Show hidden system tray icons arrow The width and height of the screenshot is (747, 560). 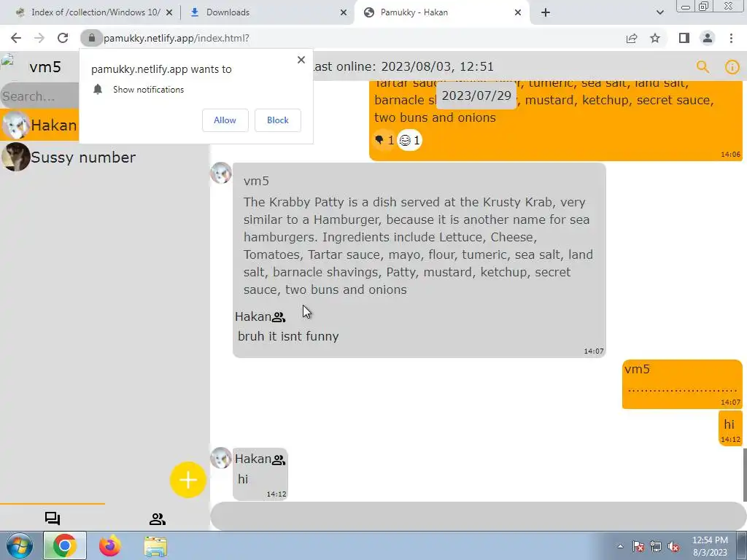click(620, 546)
